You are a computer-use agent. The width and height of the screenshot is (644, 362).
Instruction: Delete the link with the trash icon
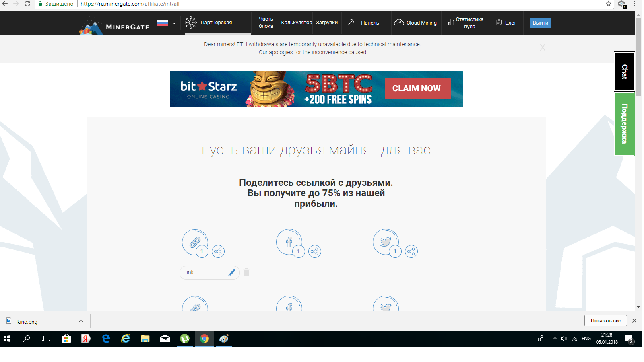pos(246,272)
